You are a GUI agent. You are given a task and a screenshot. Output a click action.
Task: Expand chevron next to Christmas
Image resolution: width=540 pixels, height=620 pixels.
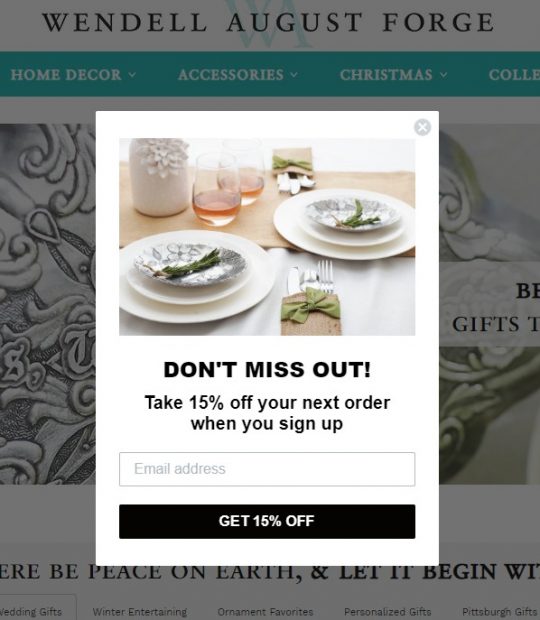[444, 75]
